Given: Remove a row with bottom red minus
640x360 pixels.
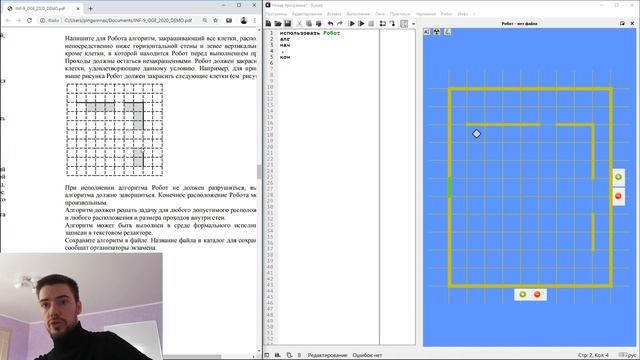Looking at the screenshot, I should [x=537, y=294].
